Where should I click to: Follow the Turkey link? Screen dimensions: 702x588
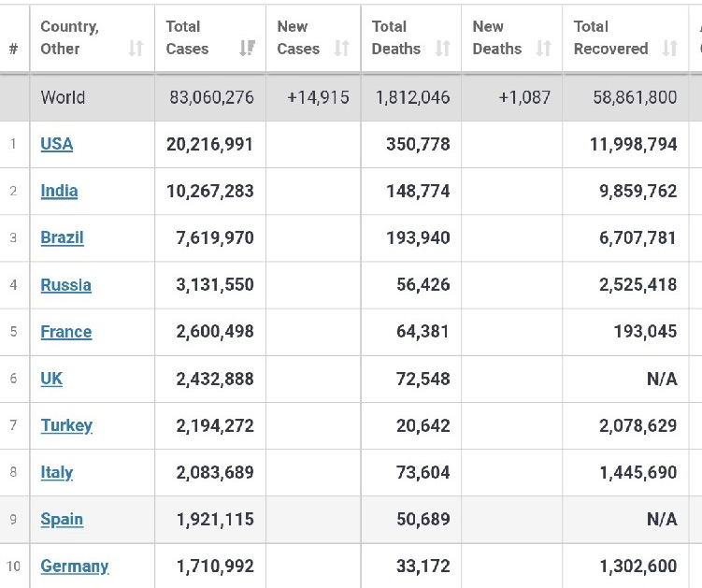[66, 425]
